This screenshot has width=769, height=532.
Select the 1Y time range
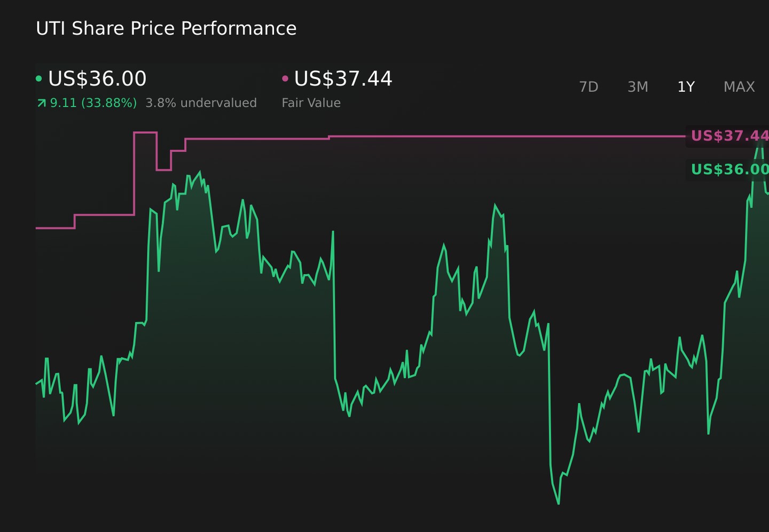[686, 87]
